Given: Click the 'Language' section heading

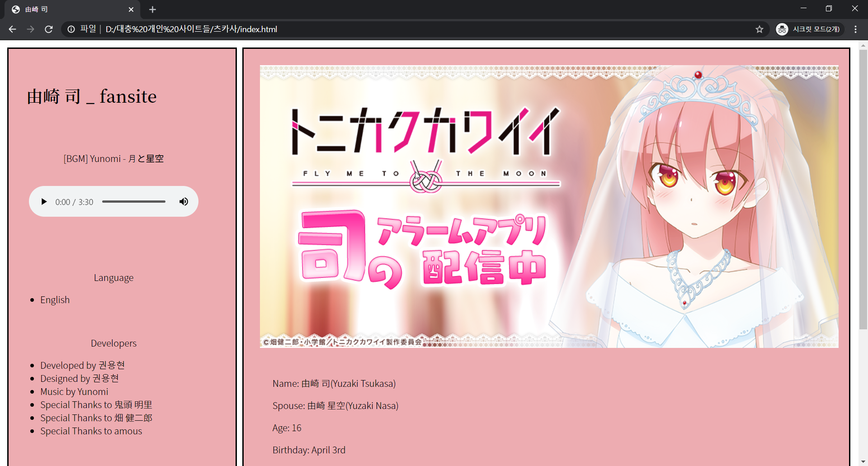Looking at the screenshot, I should (x=113, y=278).
